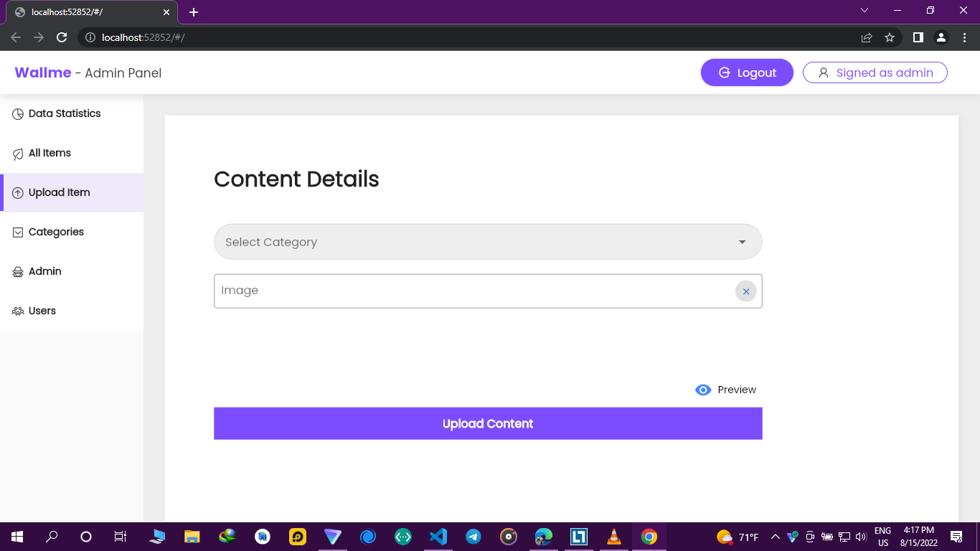
Task: Click the Wallme logo text
Action: (43, 72)
